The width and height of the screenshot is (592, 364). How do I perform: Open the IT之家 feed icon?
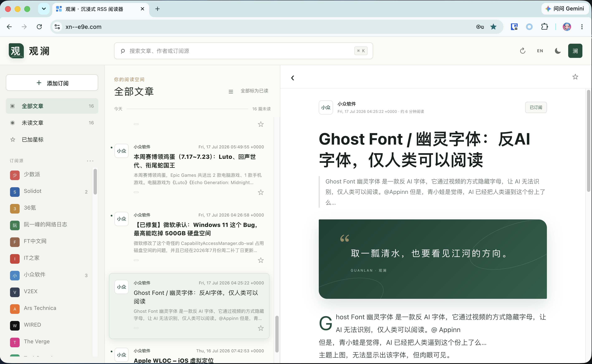point(15,259)
